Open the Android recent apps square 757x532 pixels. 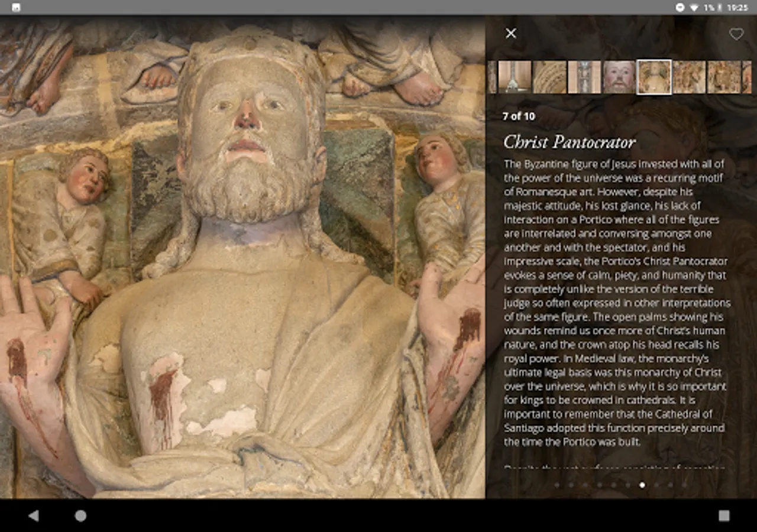tap(724, 516)
